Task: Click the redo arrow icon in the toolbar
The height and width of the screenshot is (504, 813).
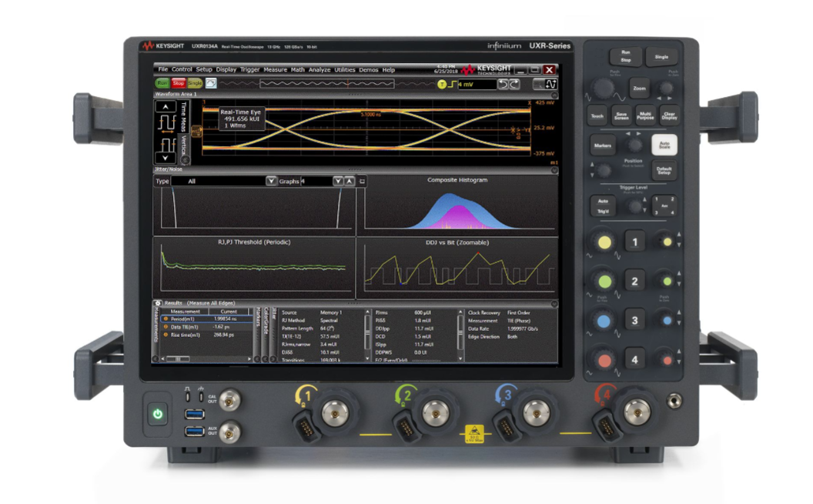Action: [x=514, y=84]
